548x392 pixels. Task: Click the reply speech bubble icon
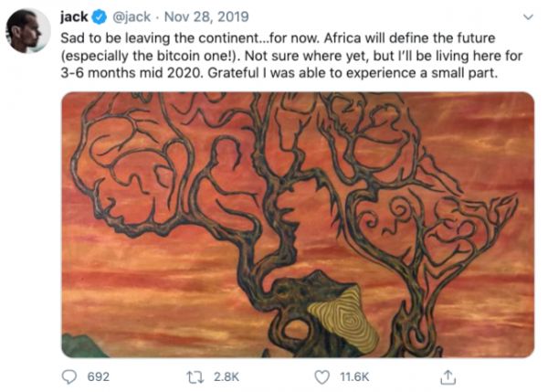[70, 376]
